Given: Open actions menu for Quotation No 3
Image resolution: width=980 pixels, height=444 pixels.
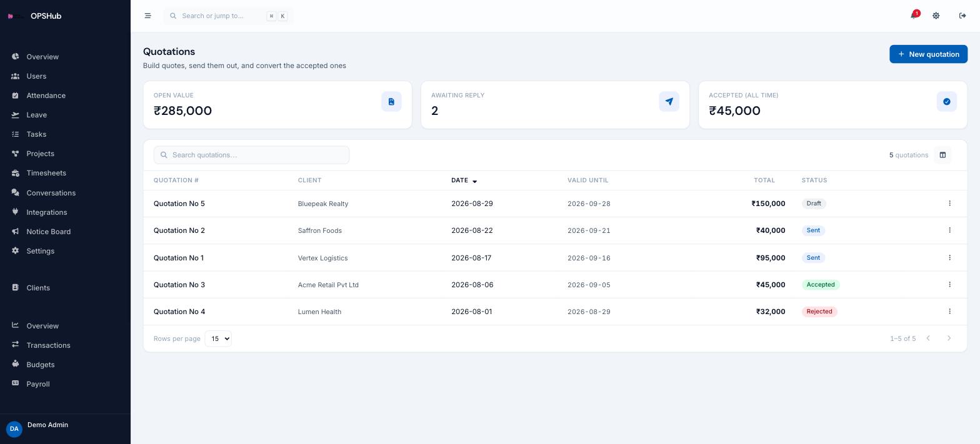Looking at the screenshot, I should 949,284.
